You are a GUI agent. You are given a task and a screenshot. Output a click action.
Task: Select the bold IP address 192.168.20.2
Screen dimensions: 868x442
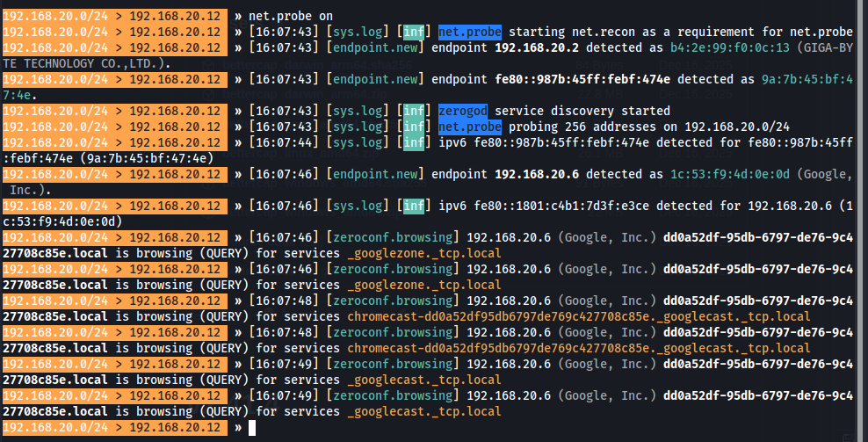(536, 48)
